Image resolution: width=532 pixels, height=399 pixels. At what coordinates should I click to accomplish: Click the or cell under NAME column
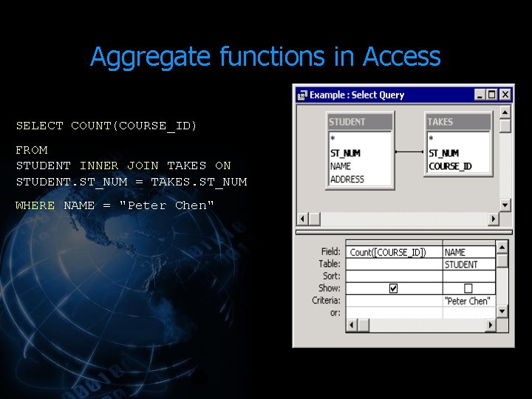469,313
